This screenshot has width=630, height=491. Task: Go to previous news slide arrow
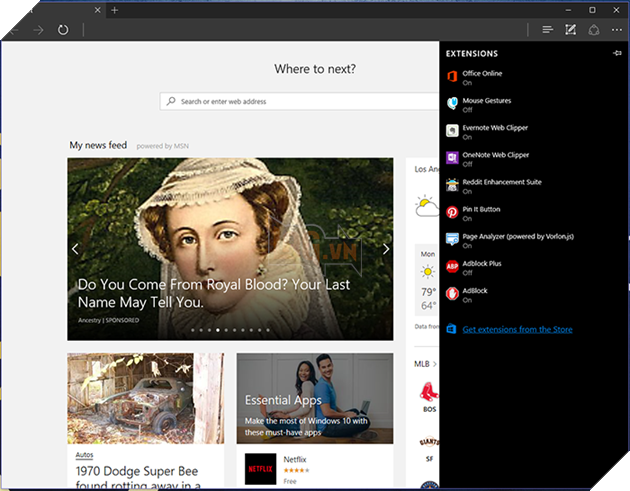pyautogui.click(x=75, y=249)
